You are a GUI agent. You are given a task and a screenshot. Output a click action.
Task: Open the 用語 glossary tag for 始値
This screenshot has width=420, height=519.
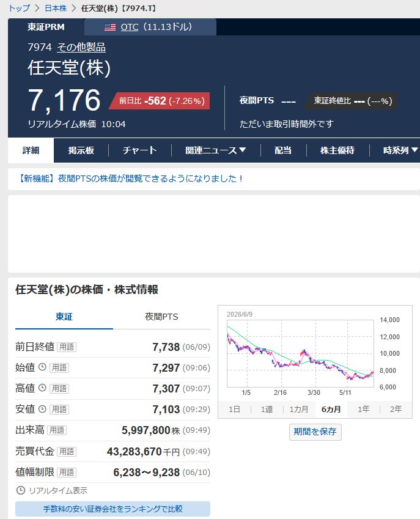[59, 368]
